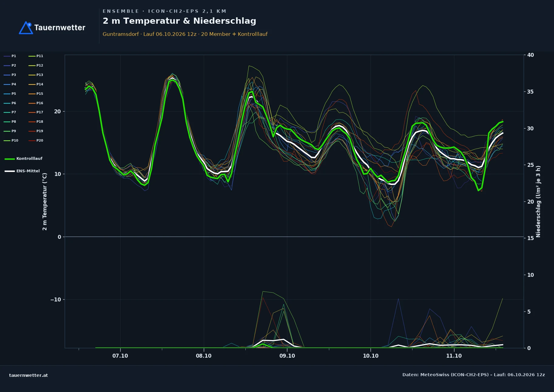Screen dimensions: 554x392
Task: Click the Tauernwetter brand name text
Action: click(60, 28)
